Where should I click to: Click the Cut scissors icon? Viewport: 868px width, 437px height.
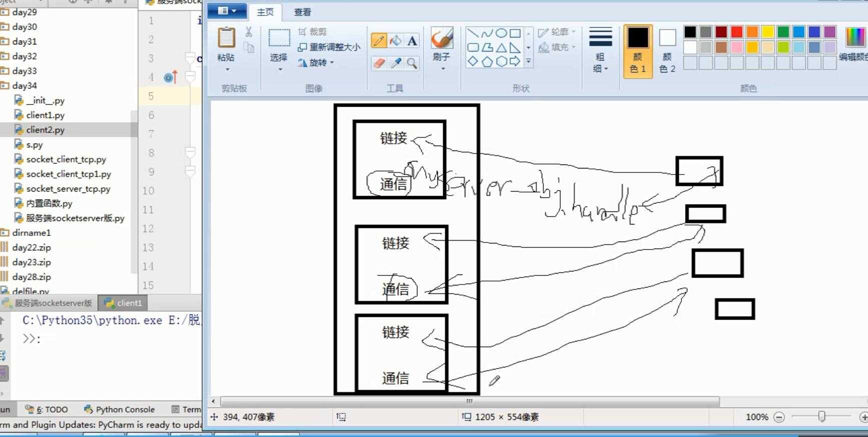coord(249,32)
